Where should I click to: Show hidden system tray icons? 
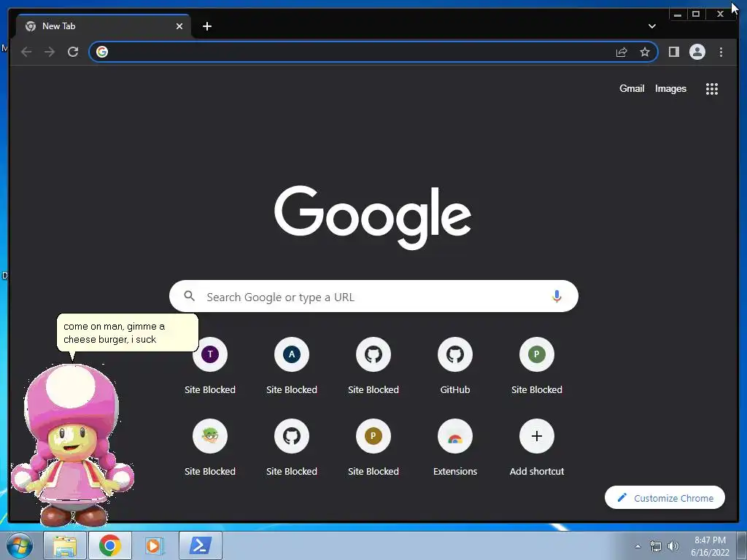point(638,546)
